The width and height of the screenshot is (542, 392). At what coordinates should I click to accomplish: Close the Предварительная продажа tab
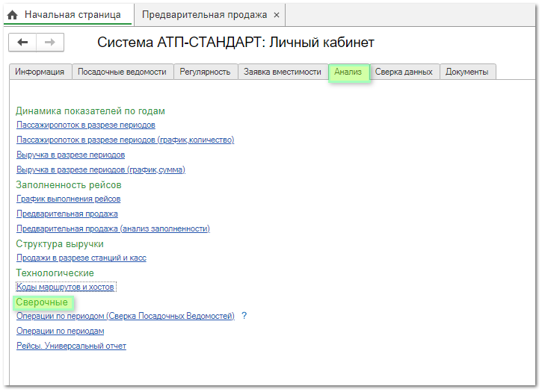(277, 15)
